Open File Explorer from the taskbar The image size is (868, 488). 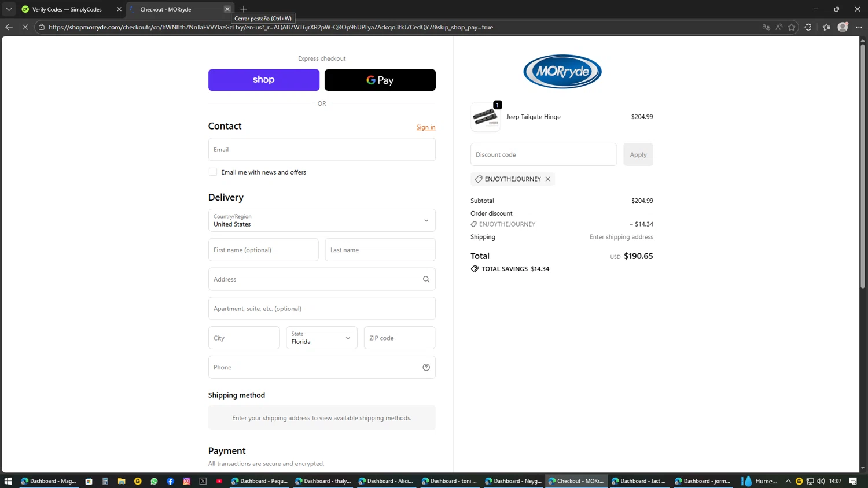click(122, 481)
